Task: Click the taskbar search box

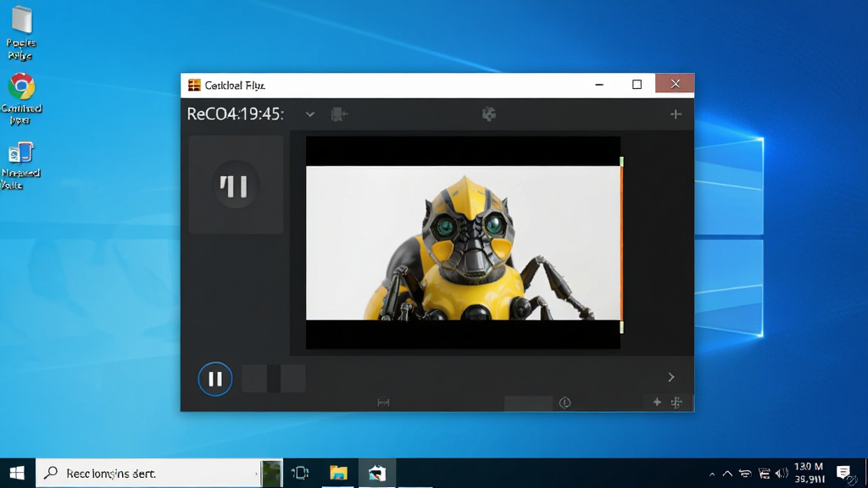Action: tap(148, 473)
